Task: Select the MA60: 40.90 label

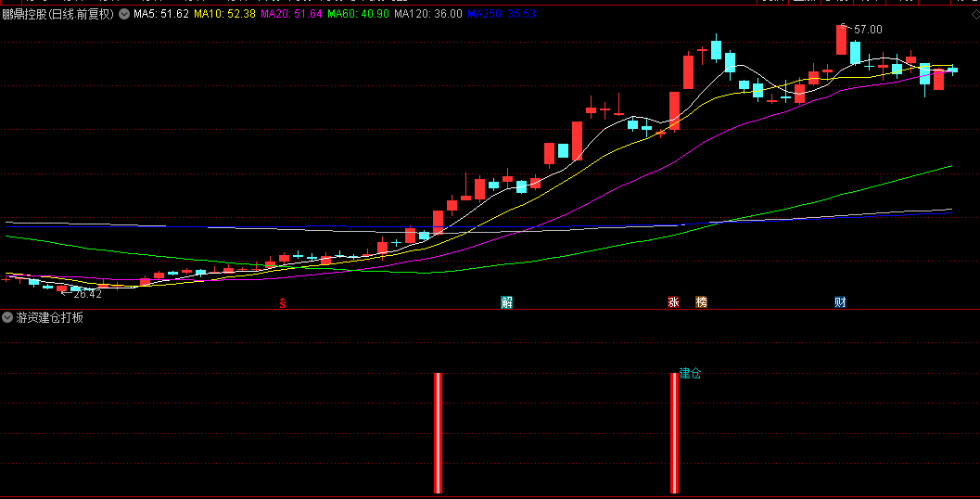Action: pos(358,14)
